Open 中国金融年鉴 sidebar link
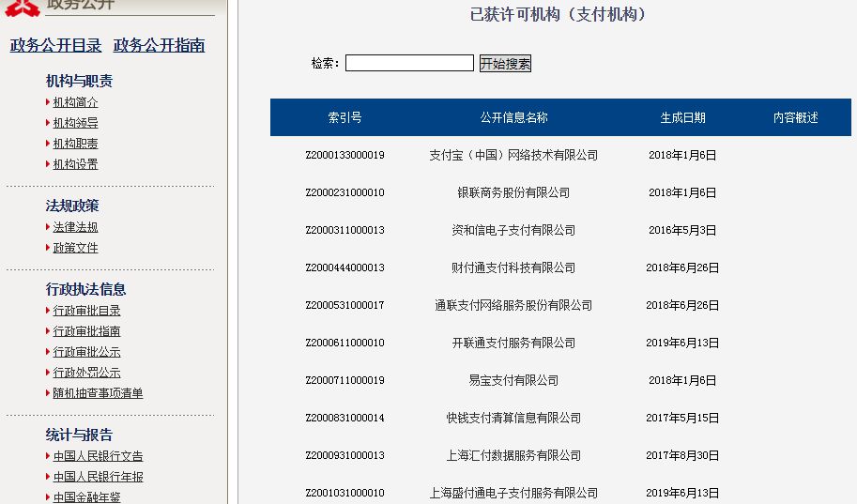Screen dimensions: 857x504 86,497
